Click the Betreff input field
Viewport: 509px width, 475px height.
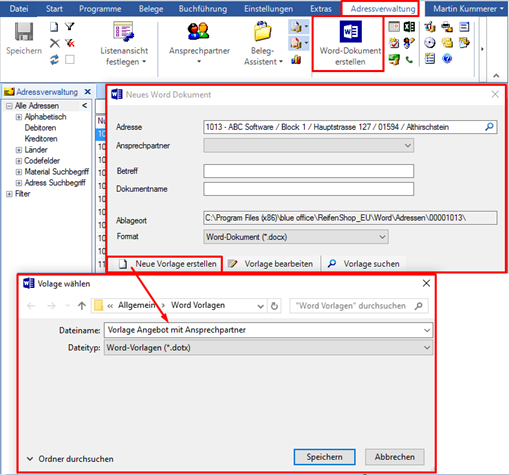309,171
